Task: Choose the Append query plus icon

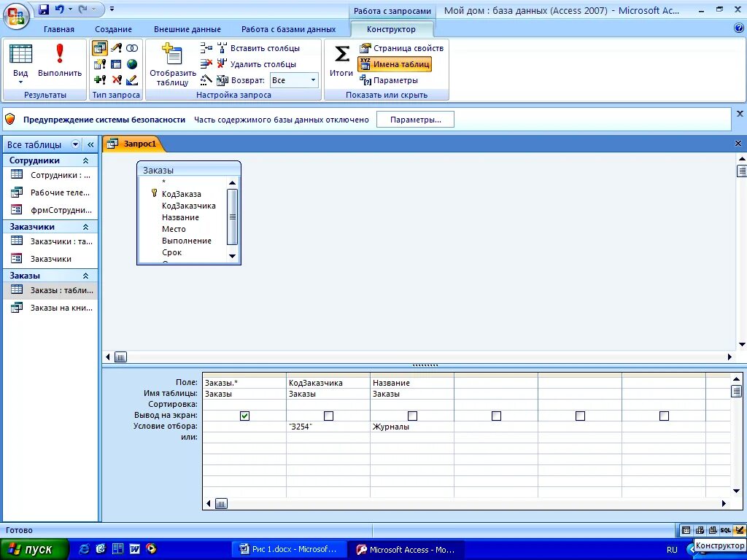Action: pos(99,79)
